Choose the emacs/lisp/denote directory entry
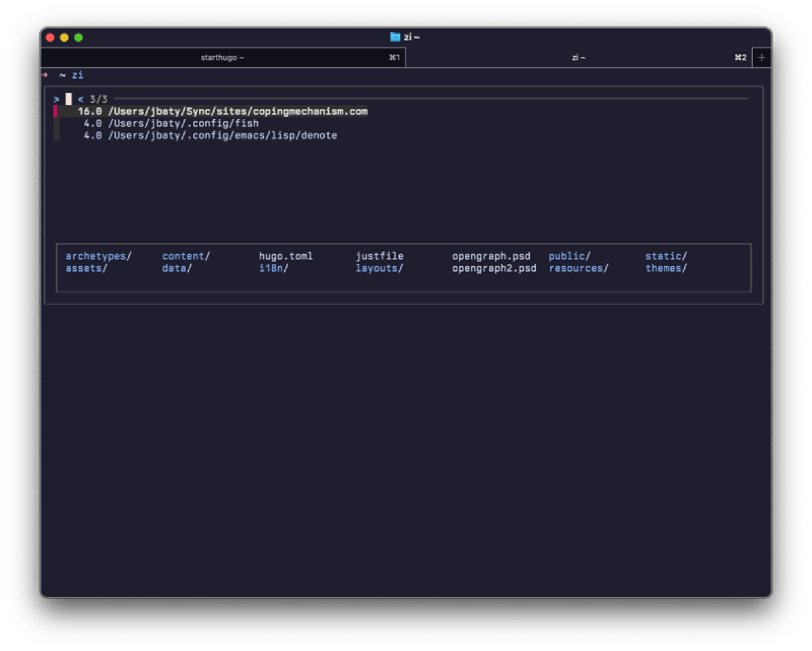This screenshot has width=812, height=651. (222, 135)
